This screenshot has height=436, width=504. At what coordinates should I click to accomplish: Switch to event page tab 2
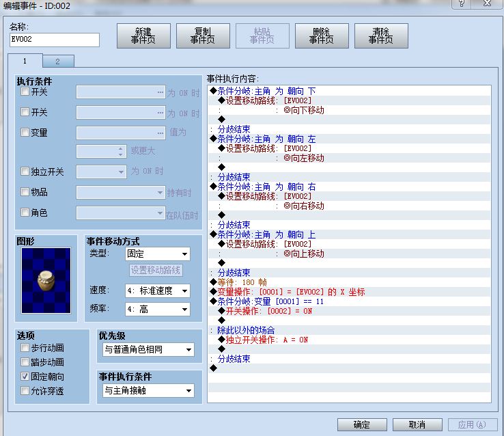click(x=58, y=61)
